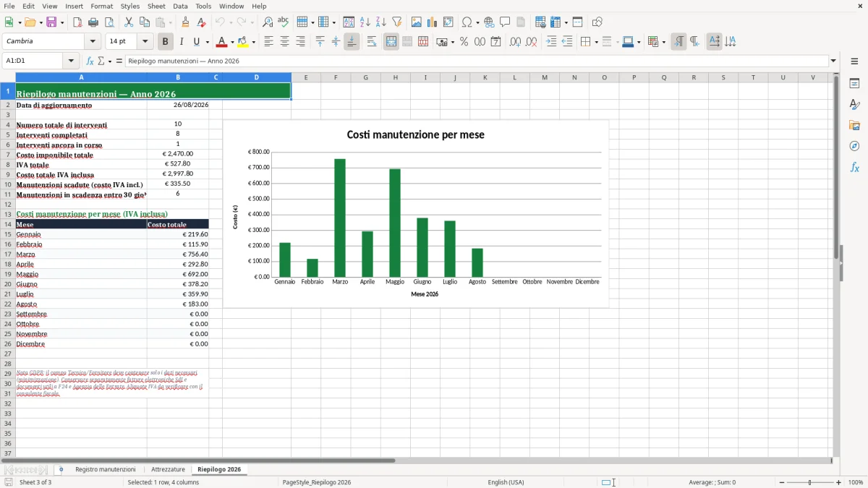Click the Insert Chart icon
The image size is (868, 488).
tap(433, 22)
